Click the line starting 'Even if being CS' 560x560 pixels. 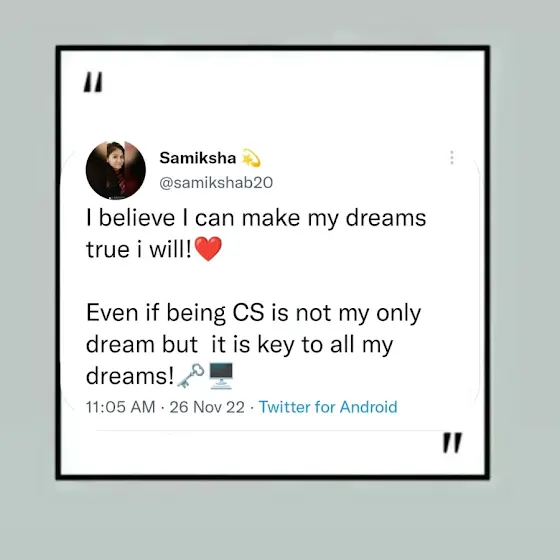click(x=254, y=313)
